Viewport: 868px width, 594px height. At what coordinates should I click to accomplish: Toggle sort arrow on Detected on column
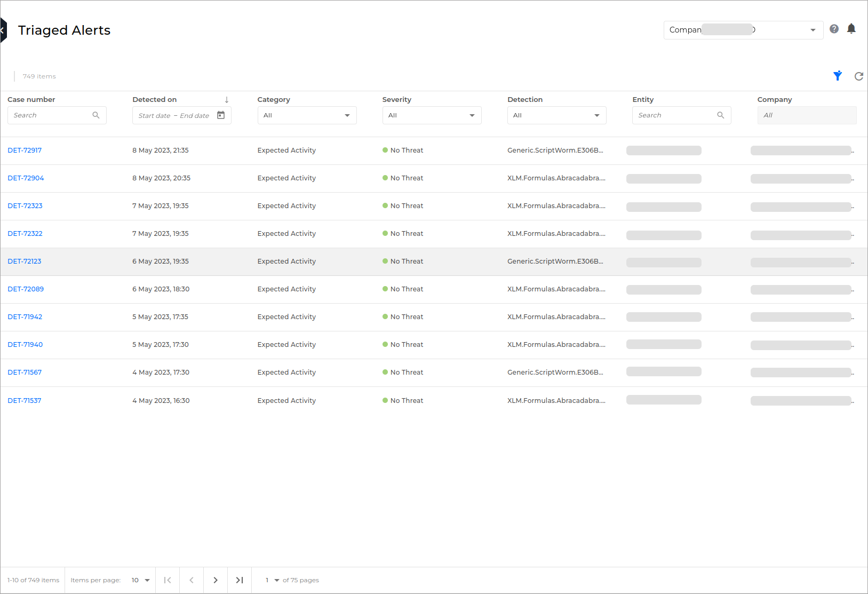(x=227, y=100)
